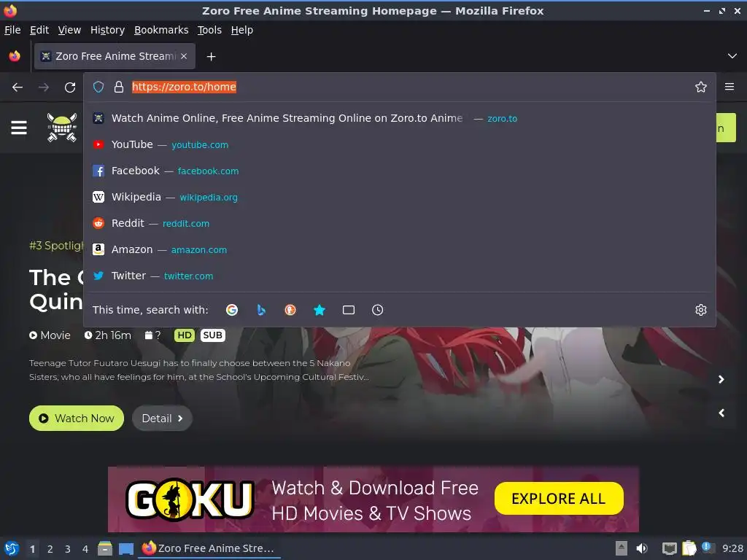Choose the Amazon suggestion
The image size is (747, 560).
(399, 249)
